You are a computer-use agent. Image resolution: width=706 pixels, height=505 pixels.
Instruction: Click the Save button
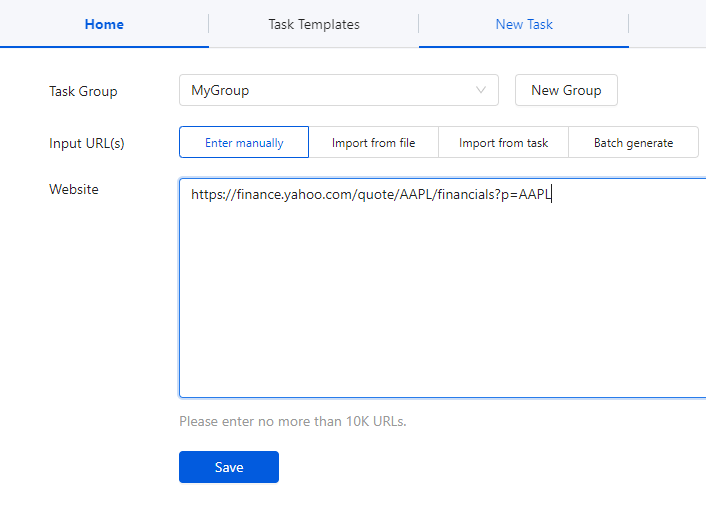click(x=229, y=467)
